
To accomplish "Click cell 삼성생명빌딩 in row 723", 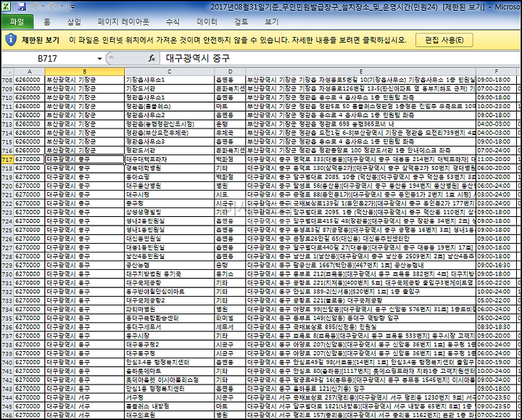I will tap(170, 213).
